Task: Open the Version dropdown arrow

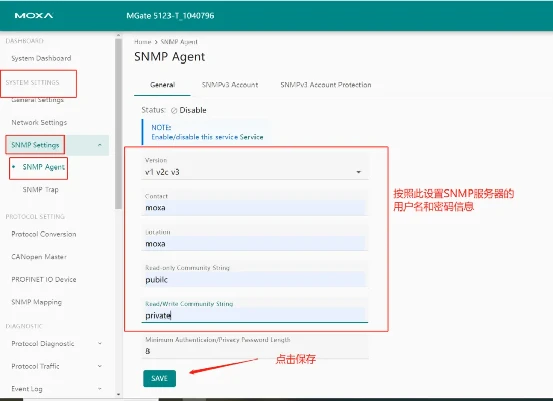Action: click(x=359, y=172)
